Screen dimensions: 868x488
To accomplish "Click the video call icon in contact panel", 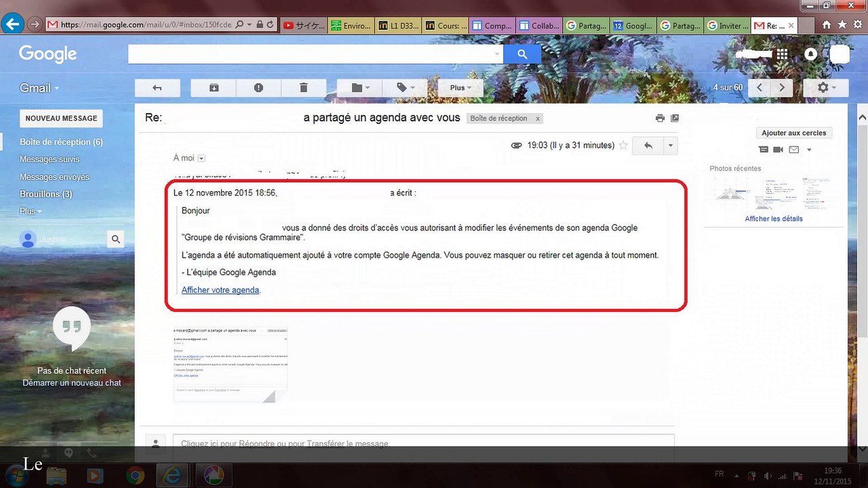I will 778,150.
